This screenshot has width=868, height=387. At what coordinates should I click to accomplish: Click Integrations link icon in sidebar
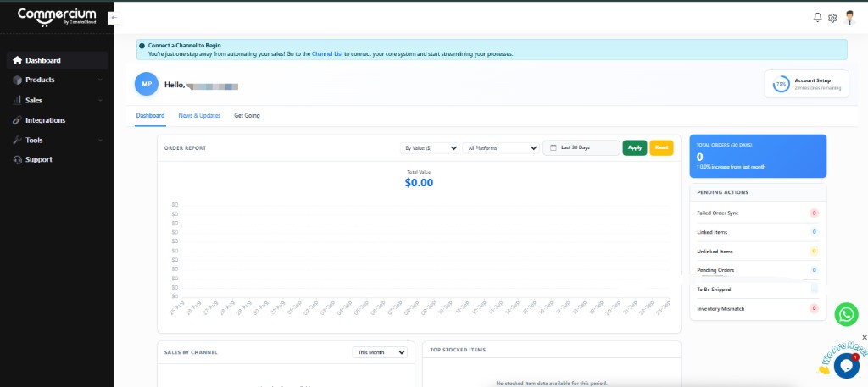point(17,120)
